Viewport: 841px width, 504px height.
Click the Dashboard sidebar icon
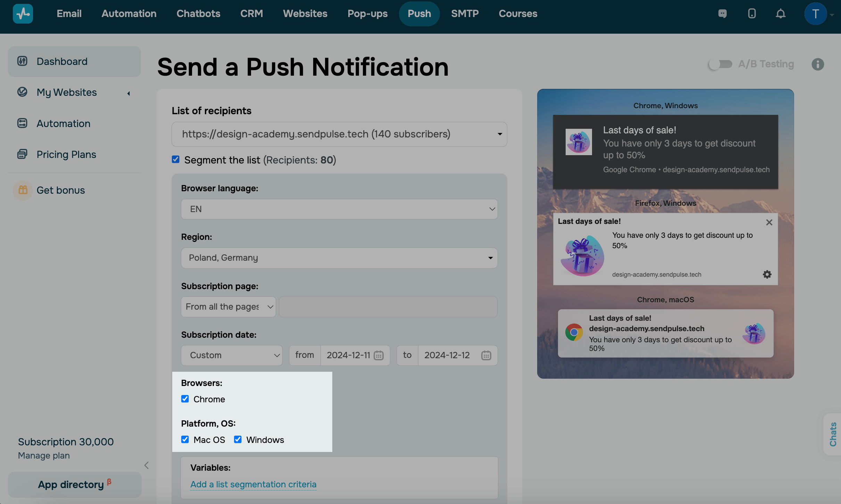click(22, 61)
